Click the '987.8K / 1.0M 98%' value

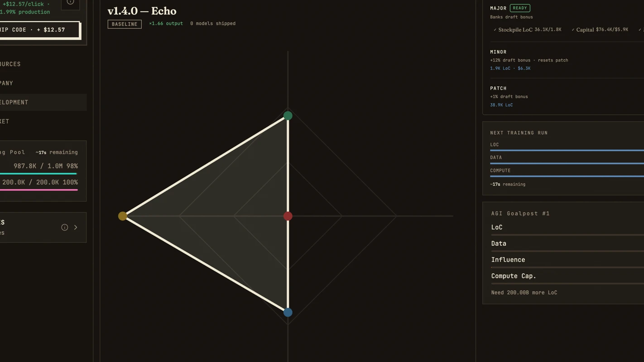point(46,166)
